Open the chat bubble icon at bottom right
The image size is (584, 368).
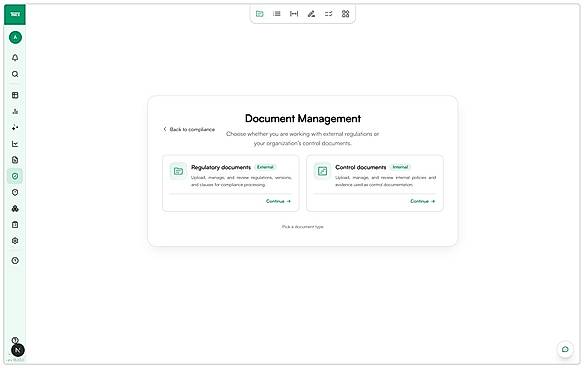(x=565, y=349)
